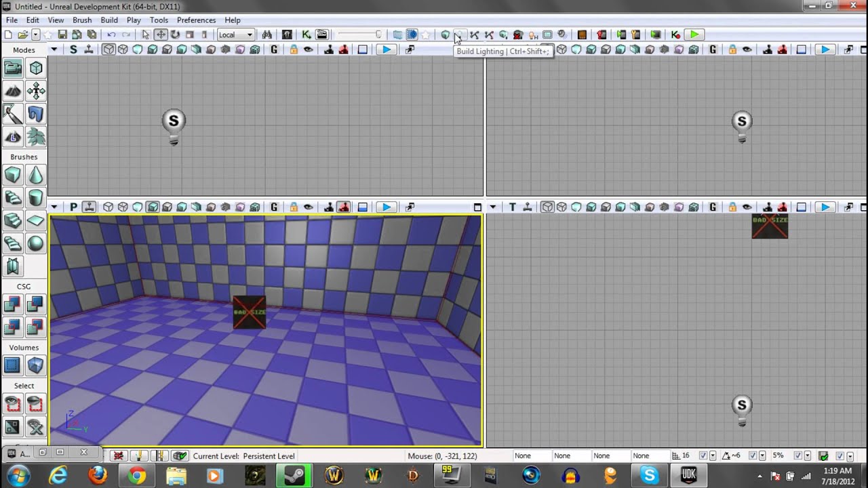The width and height of the screenshot is (868, 488).
Task: Select the light bulb actor in top-left viewport
Action: click(x=174, y=128)
